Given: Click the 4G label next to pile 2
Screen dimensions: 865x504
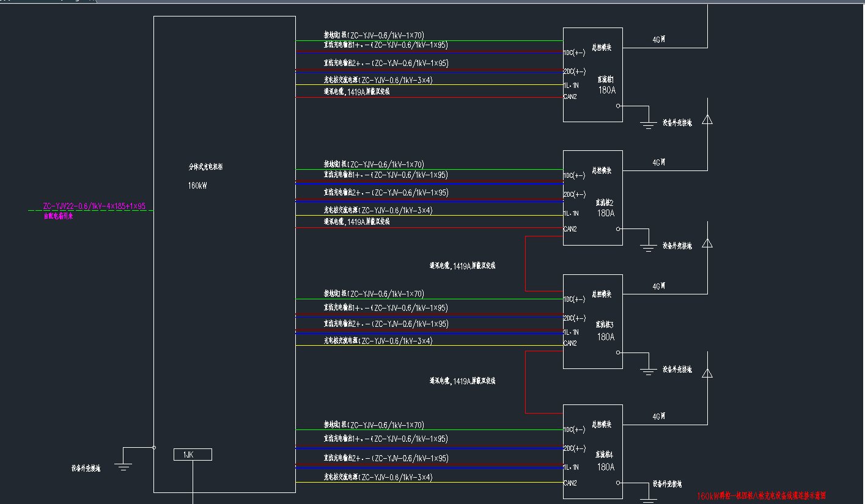Looking at the screenshot, I should click(x=658, y=163).
